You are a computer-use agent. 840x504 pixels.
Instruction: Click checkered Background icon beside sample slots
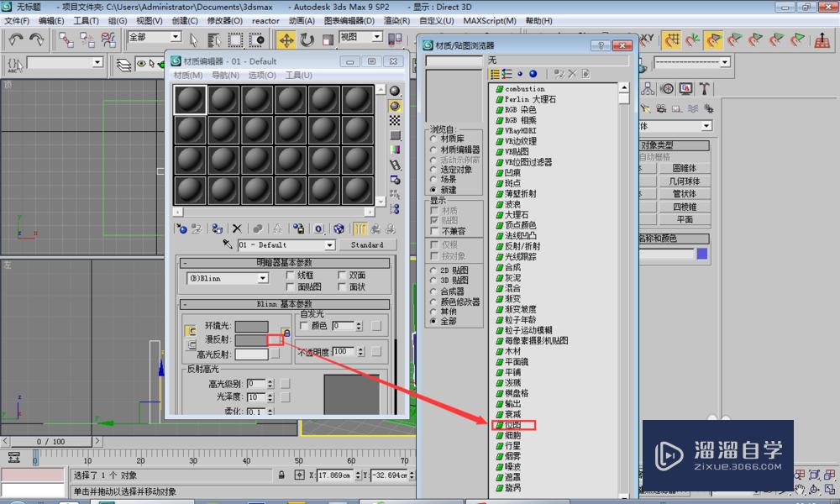[x=395, y=120]
